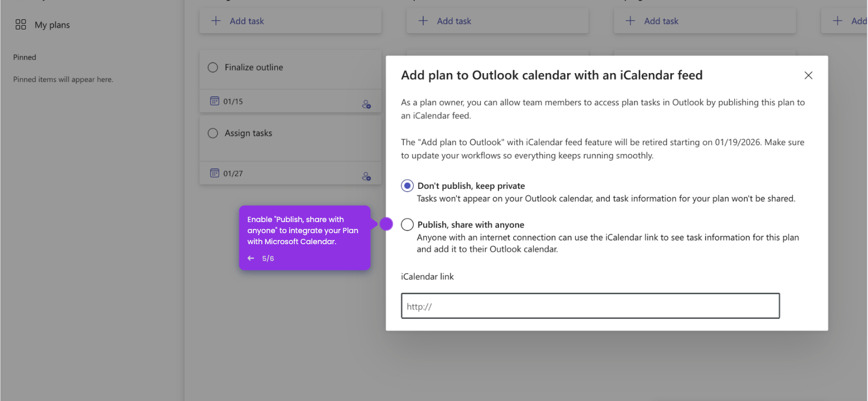The image size is (868, 401).
Task: Click the plus icon on far-right Add task button
Action: point(838,21)
